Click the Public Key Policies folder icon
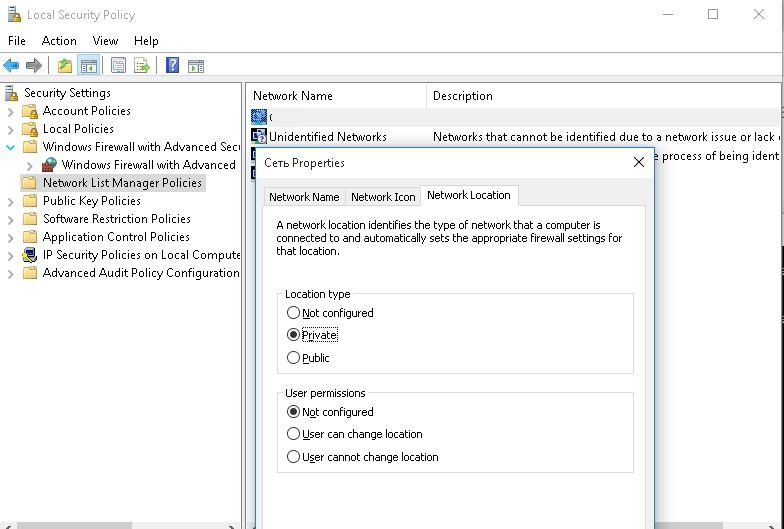784x529 pixels. coord(30,201)
